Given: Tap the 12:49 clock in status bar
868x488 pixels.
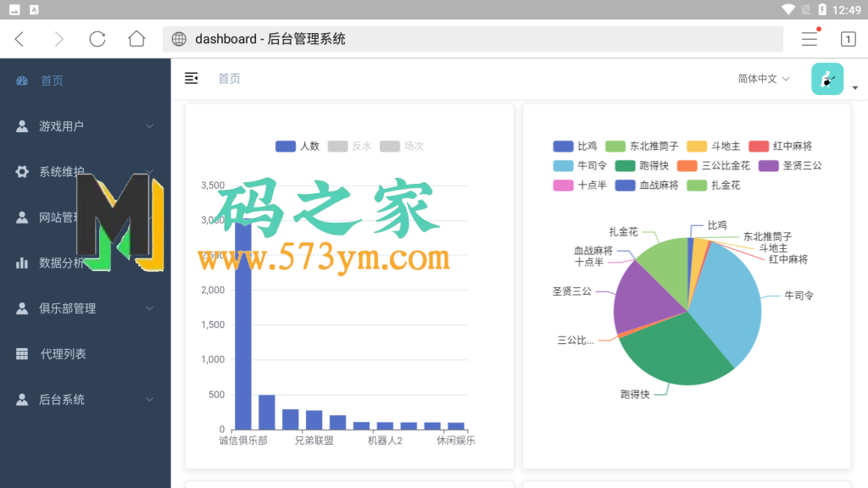Looking at the screenshot, I should pyautogui.click(x=847, y=10).
